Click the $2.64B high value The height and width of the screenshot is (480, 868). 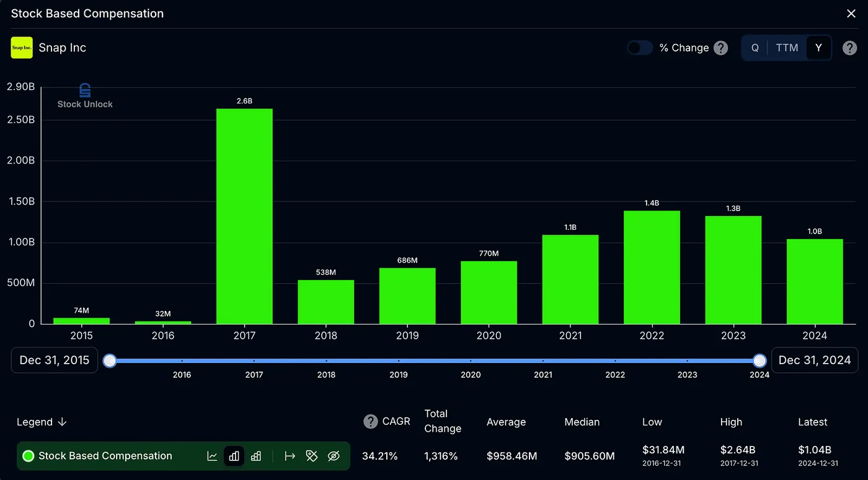tap(739, 450)
